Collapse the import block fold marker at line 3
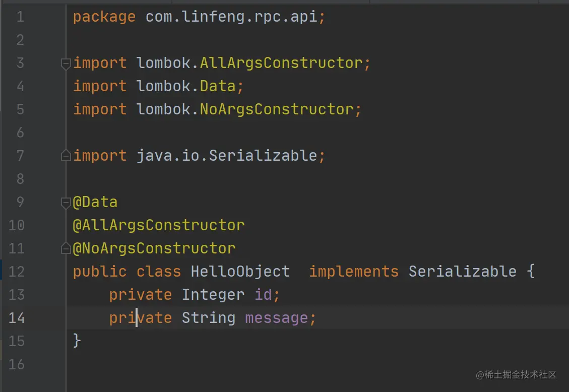569x392 pixels. (x=66, y=63)
